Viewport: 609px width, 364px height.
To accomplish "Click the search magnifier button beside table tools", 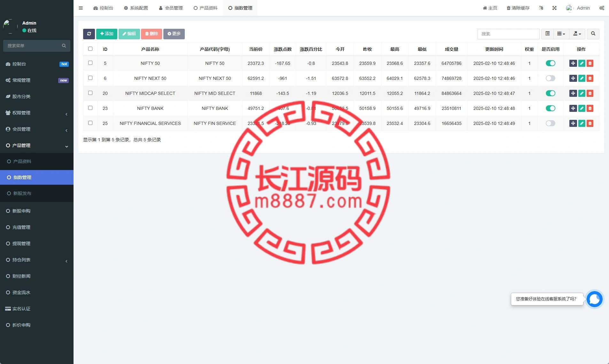I will [593, 34].
